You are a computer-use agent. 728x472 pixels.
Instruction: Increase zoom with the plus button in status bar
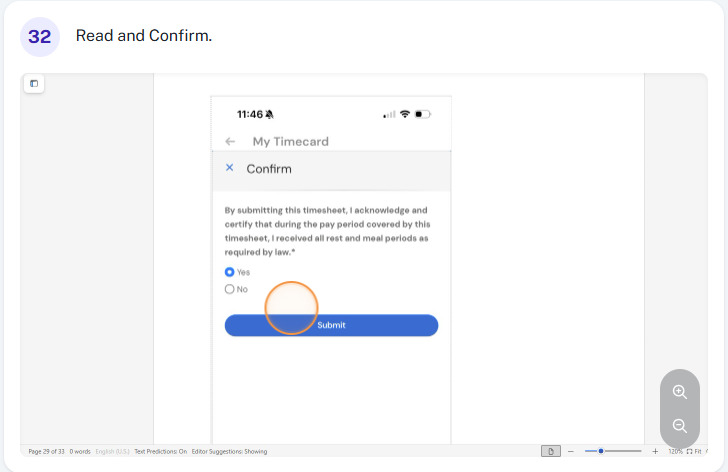tap(655, 451)
